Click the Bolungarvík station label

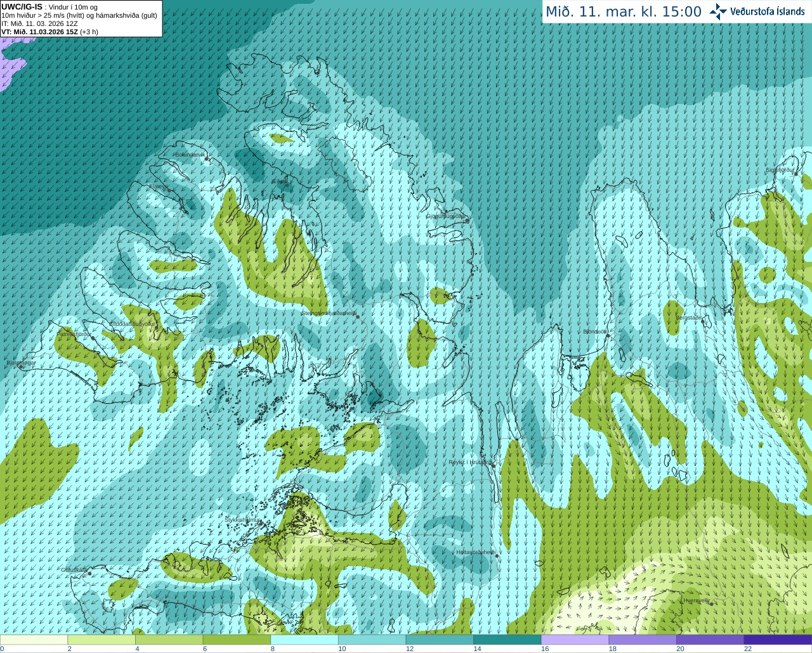(x=190, y=155)
